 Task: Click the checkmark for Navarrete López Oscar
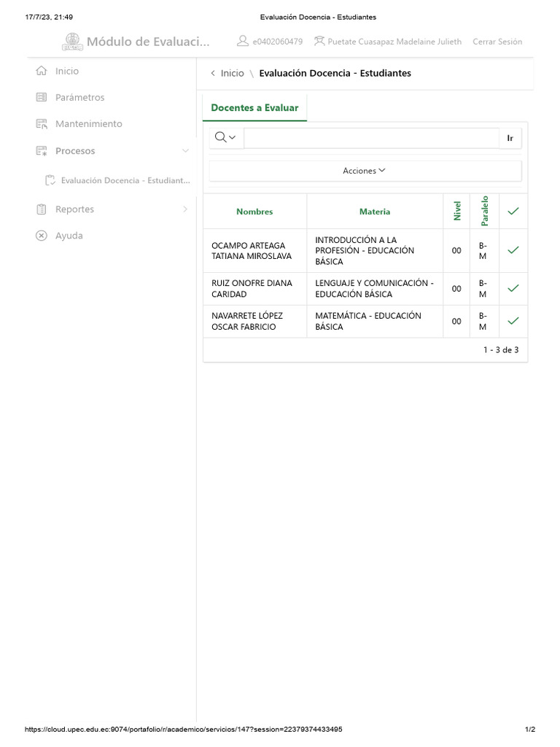click(x=513, y=321)
